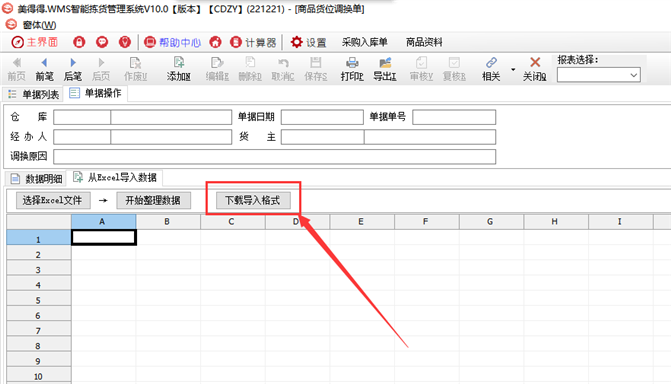Viewport: 671px width, 384px height.
Task: Click 开始整理数据 button
Action: [x=153, y=200]
